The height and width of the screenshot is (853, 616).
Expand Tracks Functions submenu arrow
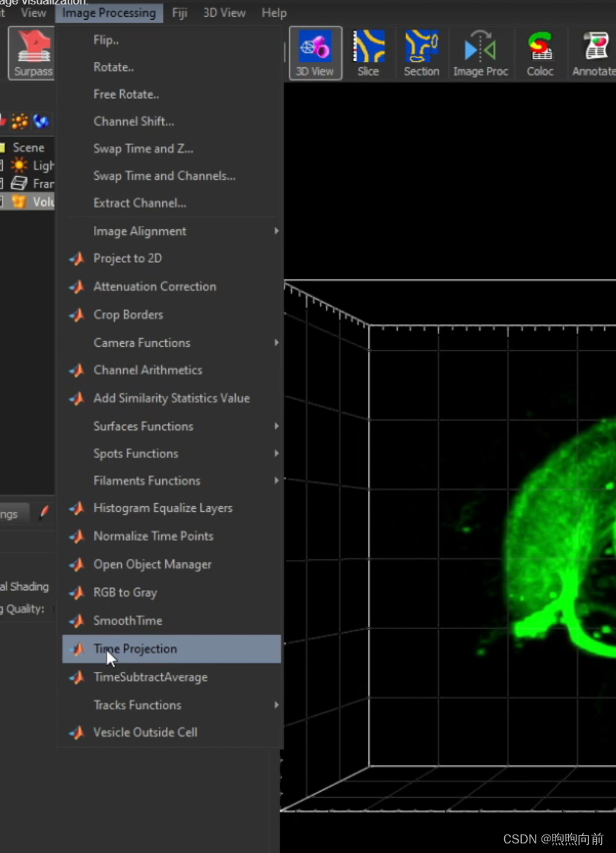276,705
